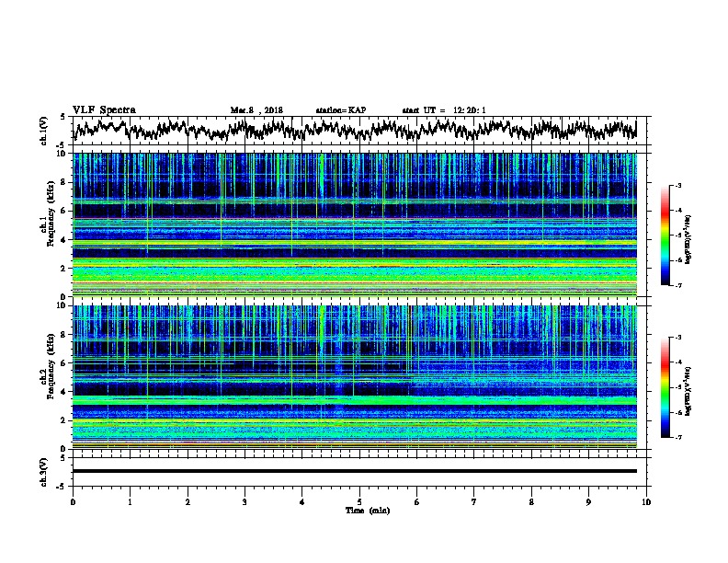Click the '4' time axis tick label
The height and width of the screenshot is (563, 728).
[302, 501]
